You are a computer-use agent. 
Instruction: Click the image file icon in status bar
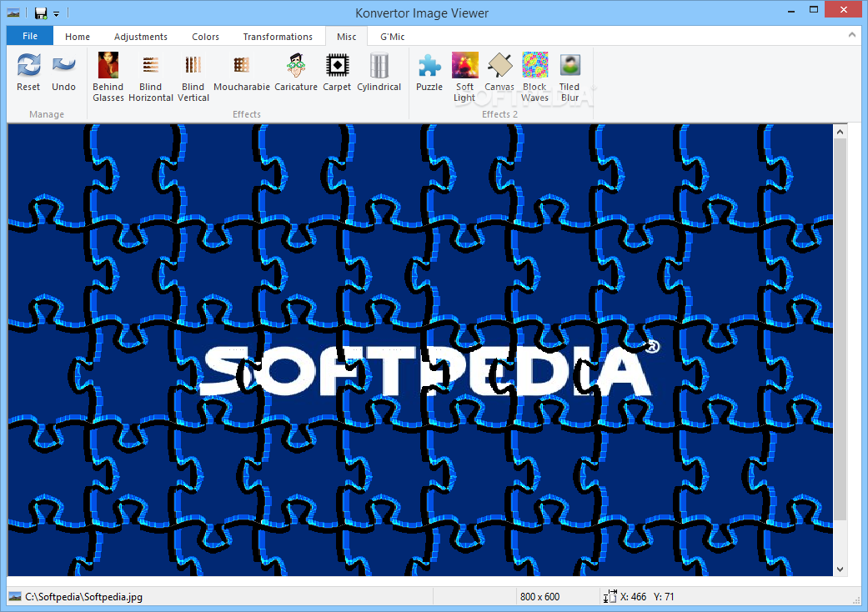(x=15, y=596)
